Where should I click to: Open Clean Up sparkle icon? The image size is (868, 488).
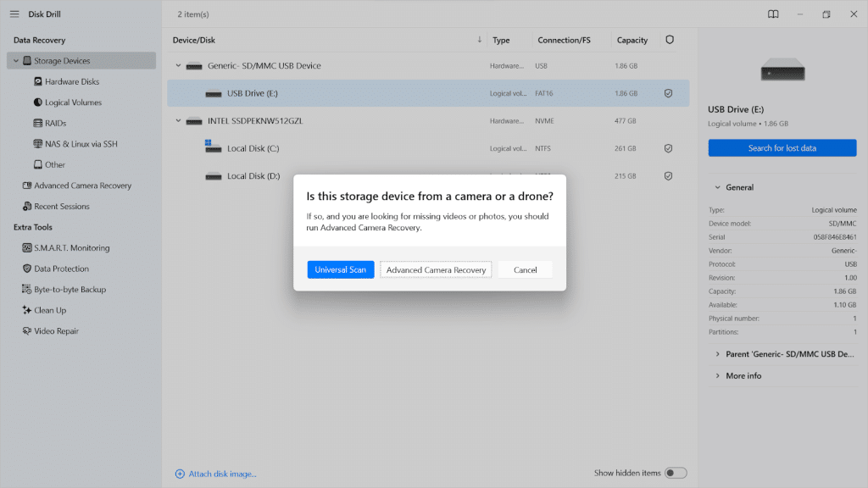26,310
